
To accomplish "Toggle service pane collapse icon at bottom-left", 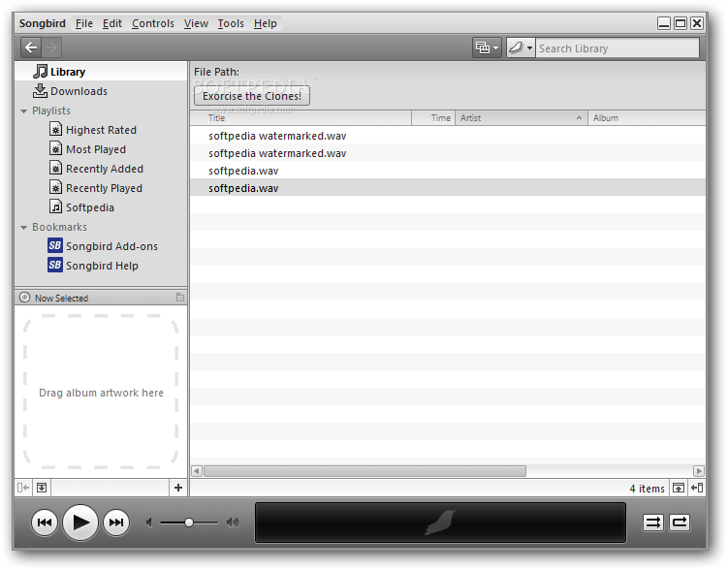I will click(23, 488).
